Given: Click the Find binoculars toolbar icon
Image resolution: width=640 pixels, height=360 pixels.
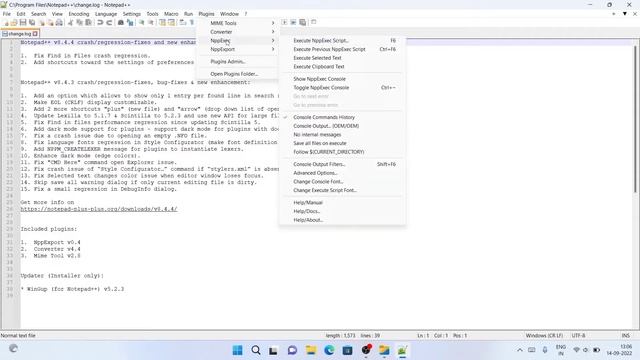Looking at the screenshot, I should [x=121, y=22].
